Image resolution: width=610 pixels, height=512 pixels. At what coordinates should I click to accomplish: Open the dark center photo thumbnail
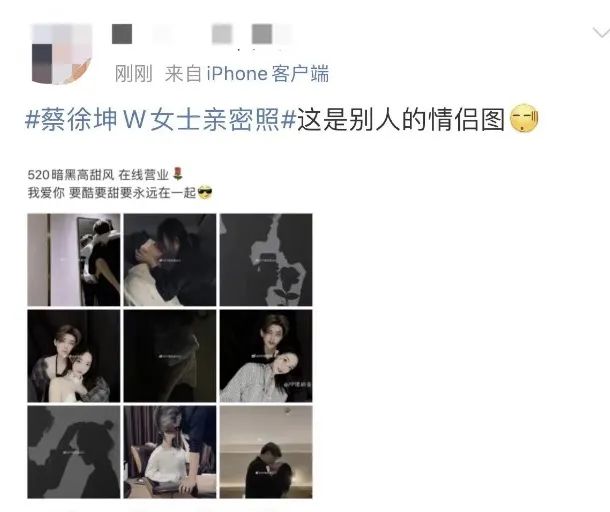coord(170,356)
